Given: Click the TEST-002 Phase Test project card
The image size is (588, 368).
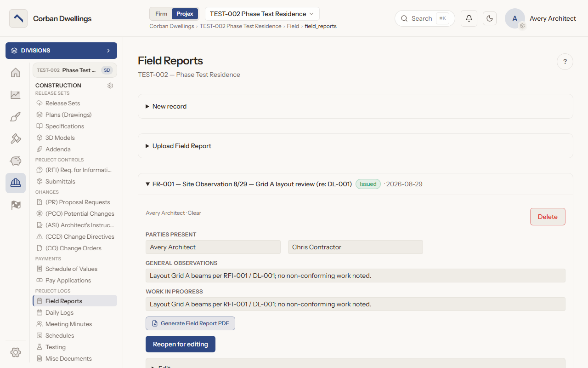Looking at the screenshot, I should click(x=75, y=70).
